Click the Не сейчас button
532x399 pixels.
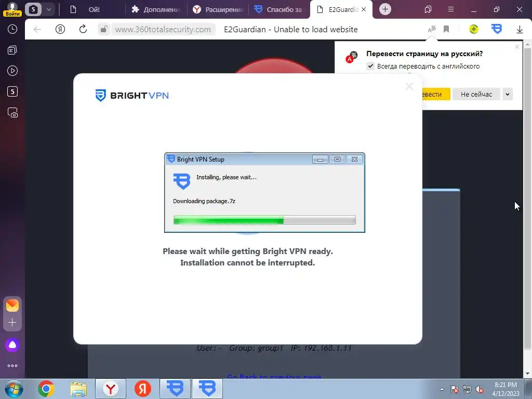click(x=476, y=95)
